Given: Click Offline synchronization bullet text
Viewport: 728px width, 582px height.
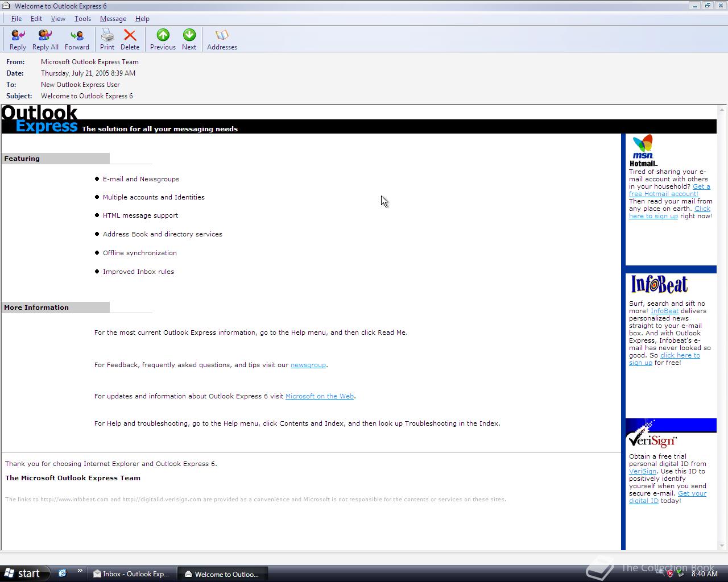Looking at the screenshot, I should pyautogui.click(x=140, y=253).
